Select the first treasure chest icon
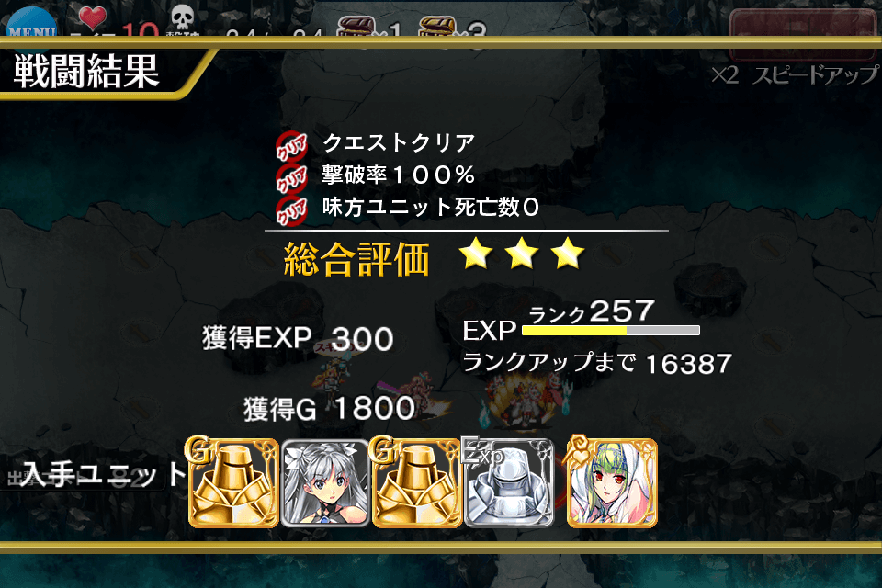This screenshot has height=588, width=882. (356, 27)
